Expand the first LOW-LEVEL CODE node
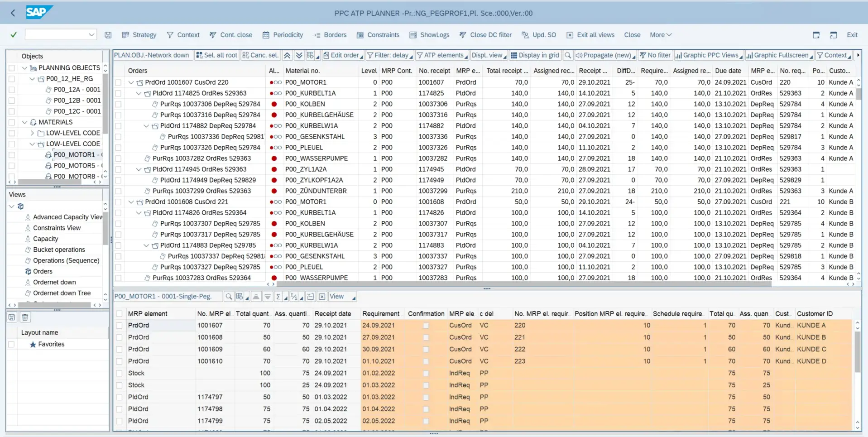Viewport: 868px width, 437px height. 32,133
